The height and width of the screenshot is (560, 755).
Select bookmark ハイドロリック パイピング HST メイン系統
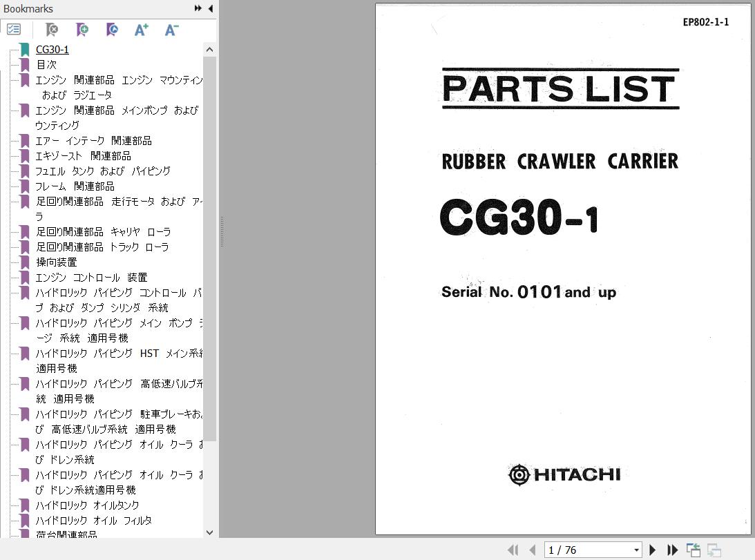[119, 360]
